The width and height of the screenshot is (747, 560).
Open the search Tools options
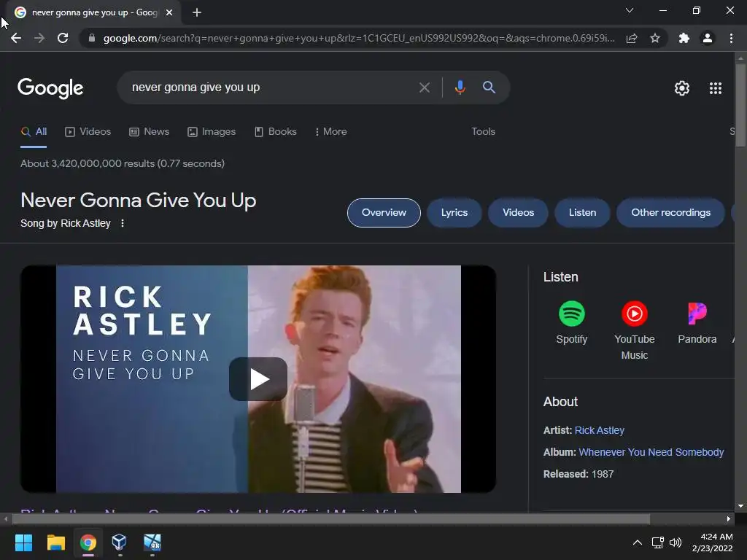[x=483, y=131]
